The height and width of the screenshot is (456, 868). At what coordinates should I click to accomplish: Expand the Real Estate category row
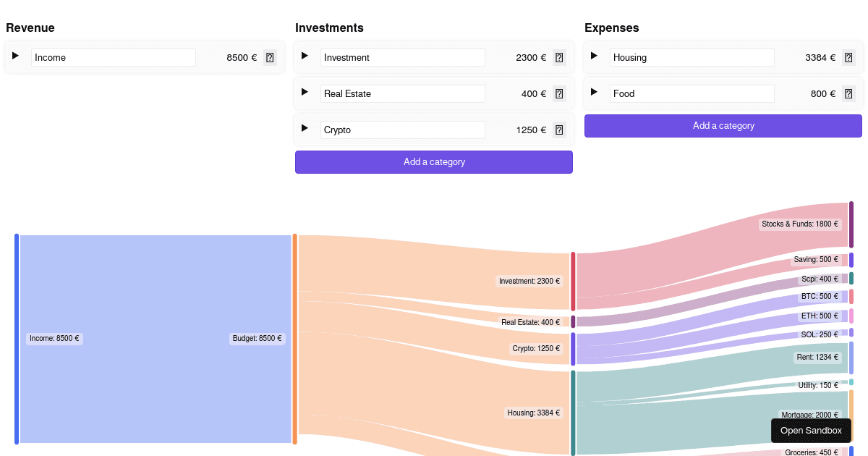point(305,93)
